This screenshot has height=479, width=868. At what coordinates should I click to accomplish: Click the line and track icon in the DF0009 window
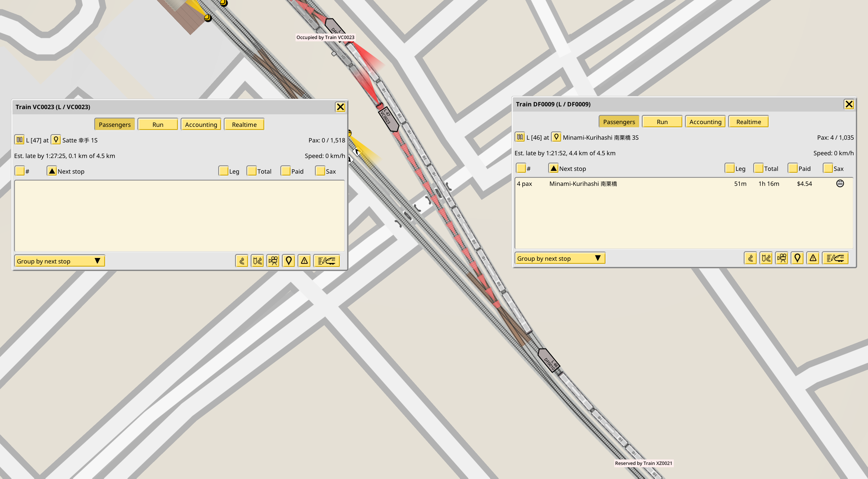pyautogui.click(x=766, y=258)
